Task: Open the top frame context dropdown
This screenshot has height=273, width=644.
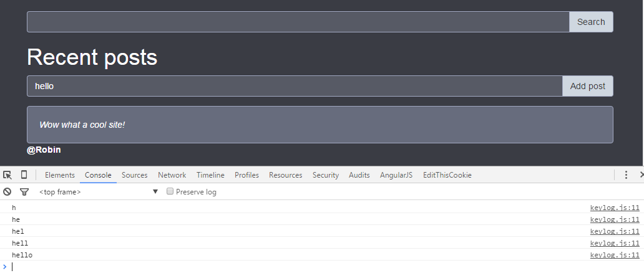Action: click(99, 192)
